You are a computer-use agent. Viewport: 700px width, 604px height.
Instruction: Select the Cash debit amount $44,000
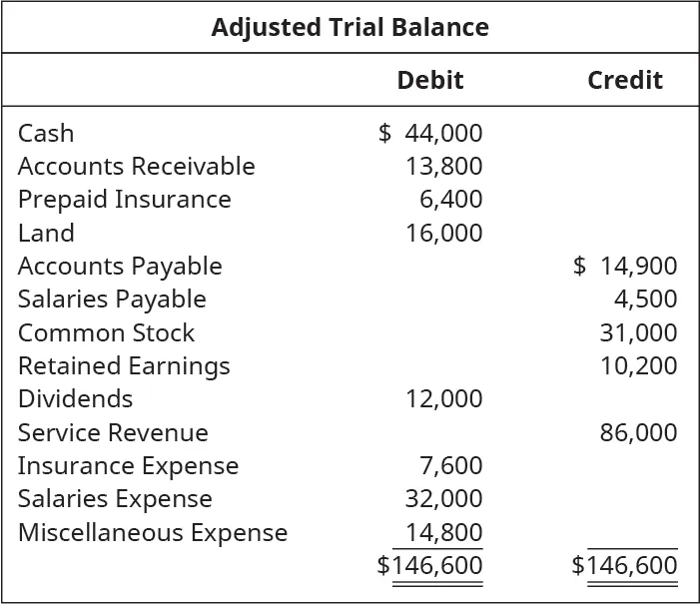click(431, 134)
